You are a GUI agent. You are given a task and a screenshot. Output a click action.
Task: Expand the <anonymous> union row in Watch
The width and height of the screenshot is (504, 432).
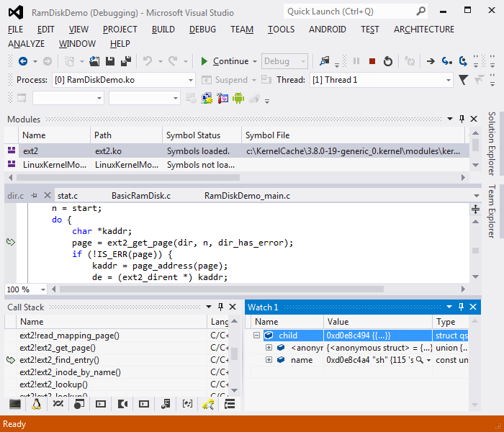[x=269, y=348]
